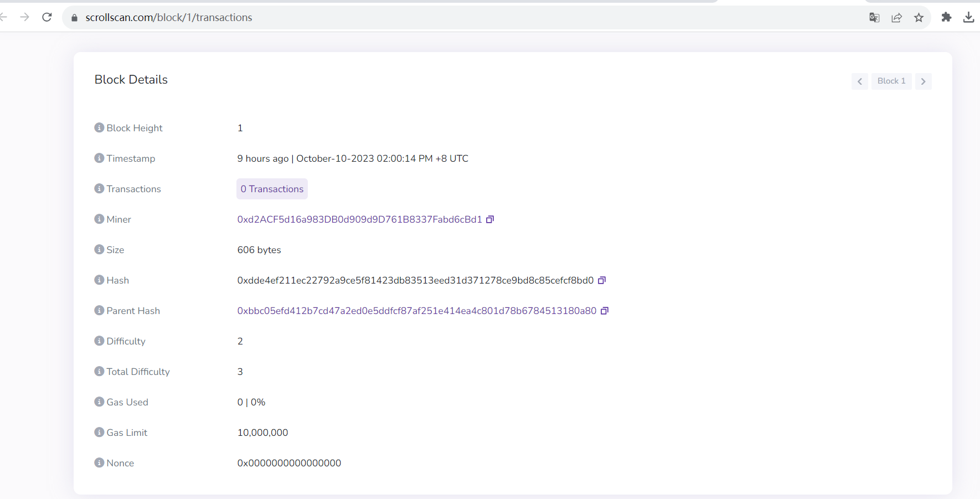Open the extensions puzzle icon
Viewport: 980px width, 499px height.
946,17
